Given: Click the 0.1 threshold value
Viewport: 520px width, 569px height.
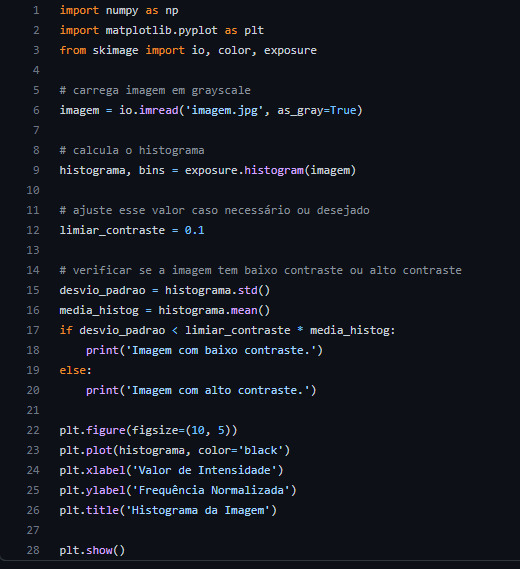Looking at the screenshot, I should coord(195,230).
